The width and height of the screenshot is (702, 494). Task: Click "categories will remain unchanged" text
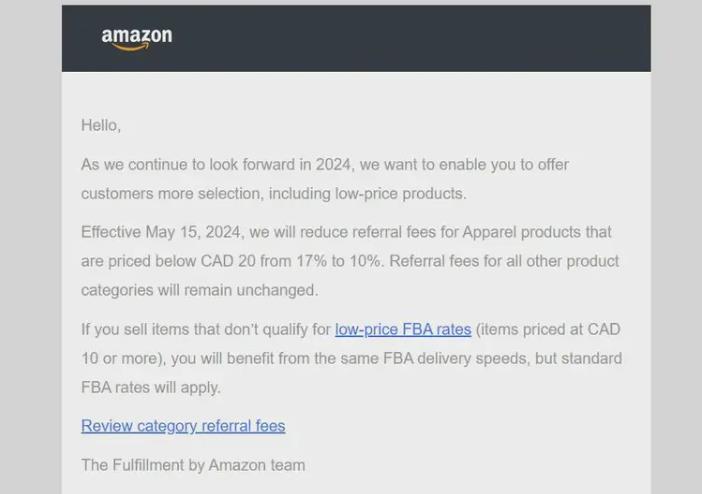pyautogui.click(x=200, y=290)
